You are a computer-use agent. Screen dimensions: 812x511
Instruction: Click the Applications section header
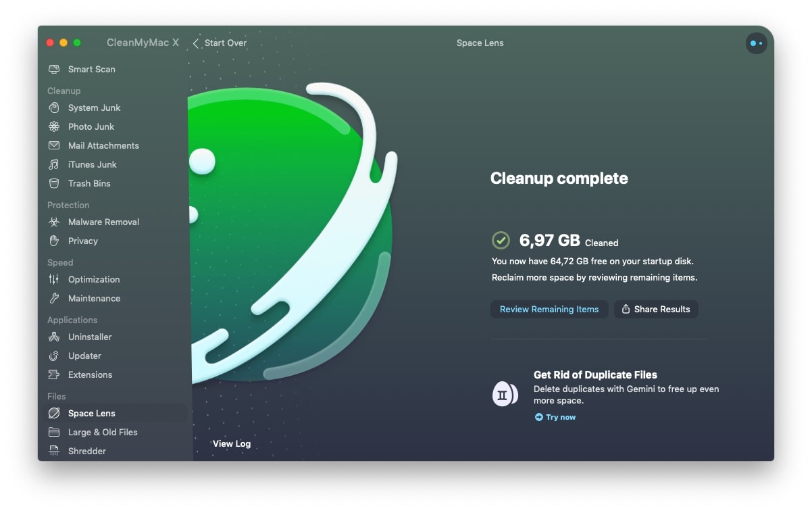pos(72,320)
